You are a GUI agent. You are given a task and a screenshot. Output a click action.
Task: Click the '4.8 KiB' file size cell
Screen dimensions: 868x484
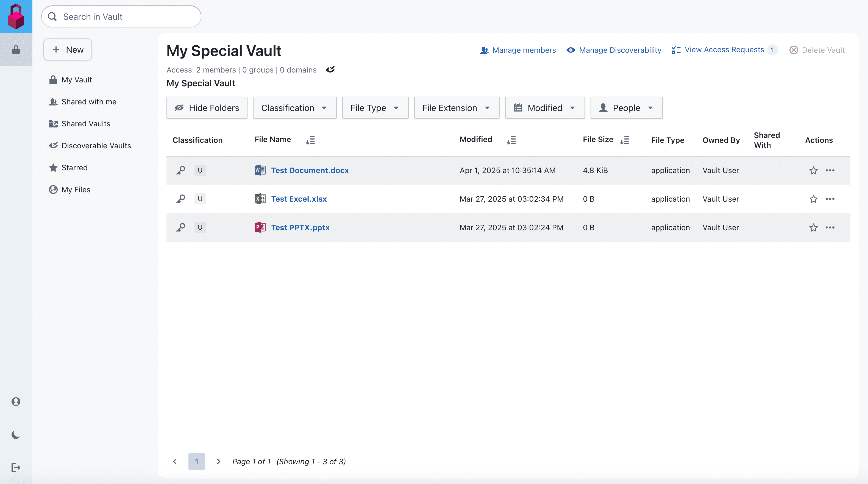click(596, 170)
